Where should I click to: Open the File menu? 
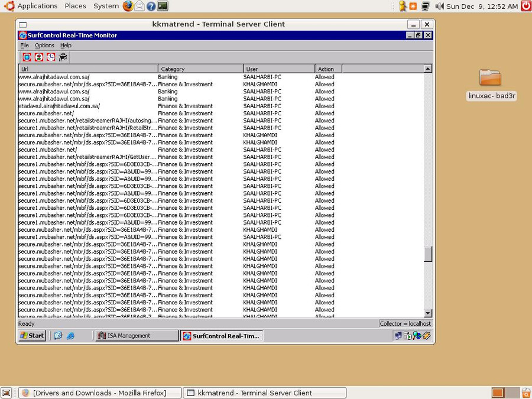tap(24, 45)
